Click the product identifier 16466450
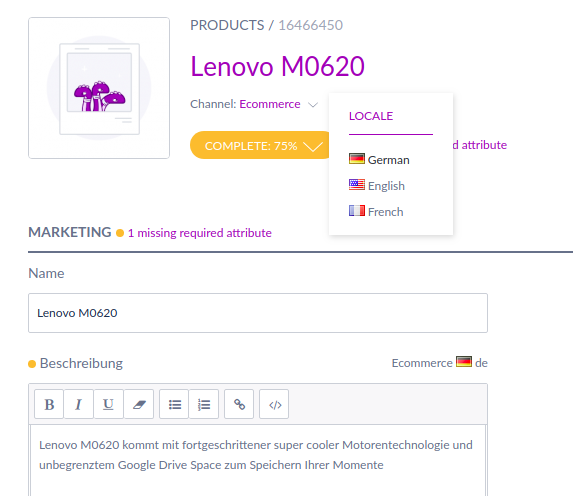The width and height of the screenshot is (573, 496). coord(311,25)
